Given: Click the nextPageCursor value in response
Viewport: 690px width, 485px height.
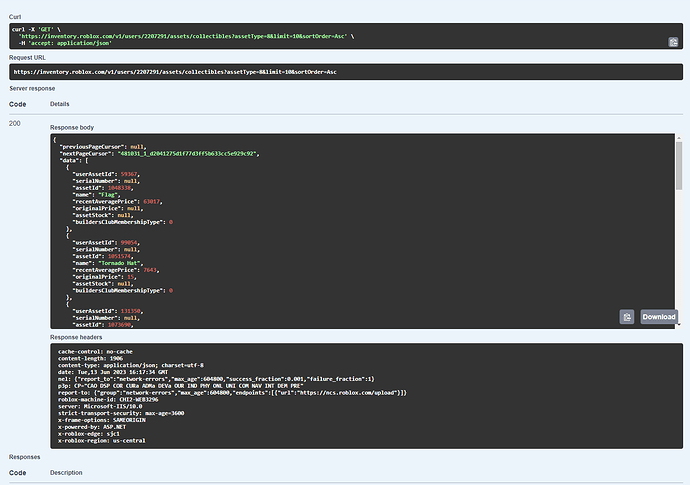Looking at the screenshot, I should [x=189, y=154].
